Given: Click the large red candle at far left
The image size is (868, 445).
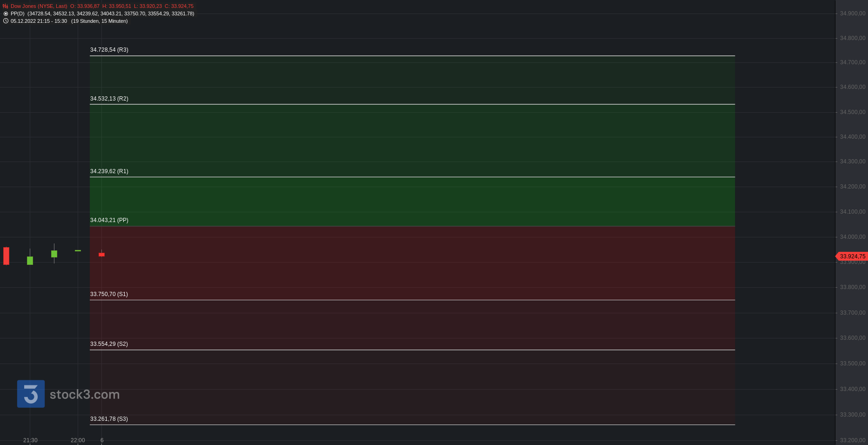Looking at the screenshot, I should pyautogui.click(x=6, y=256).
